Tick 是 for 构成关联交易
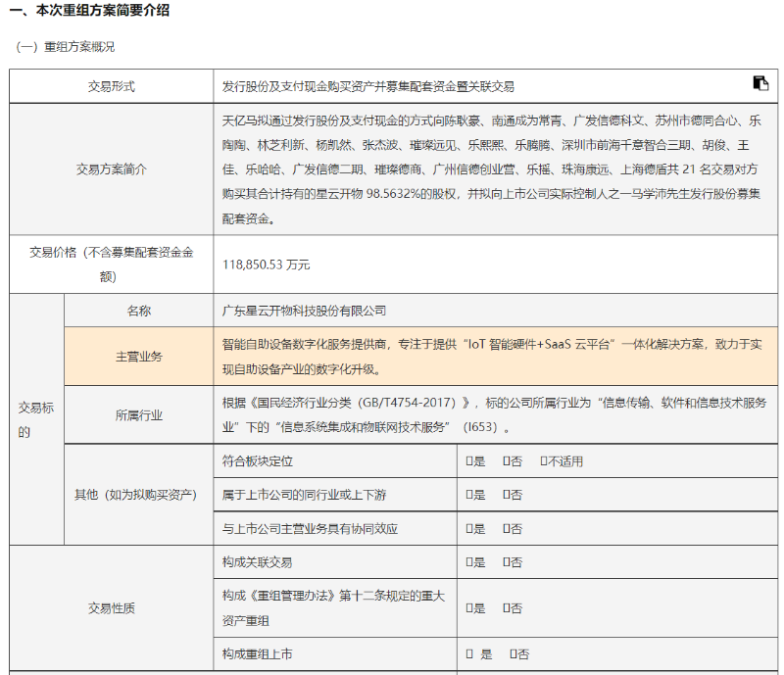The height and width of the screenshot is (675, 784). (469, 562)
